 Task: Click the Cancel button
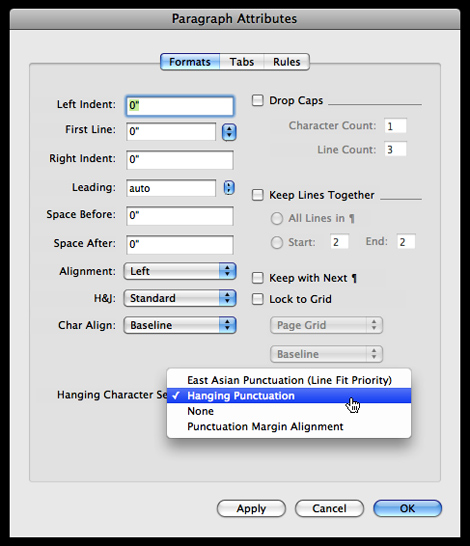329,508
